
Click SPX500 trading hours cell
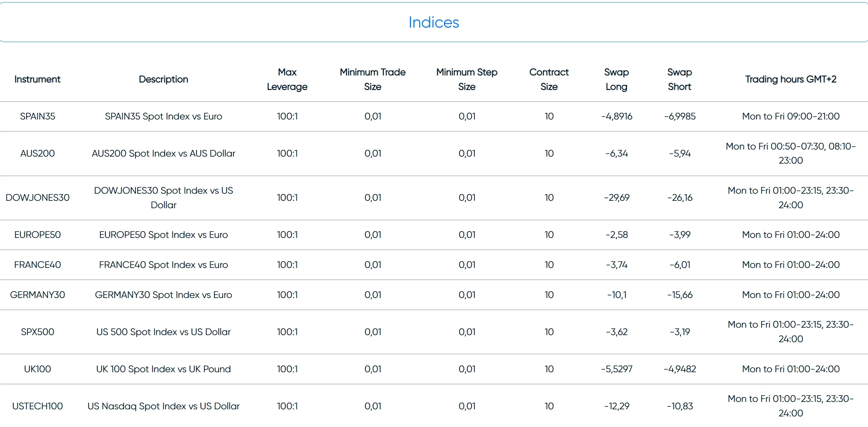(791, 332)
